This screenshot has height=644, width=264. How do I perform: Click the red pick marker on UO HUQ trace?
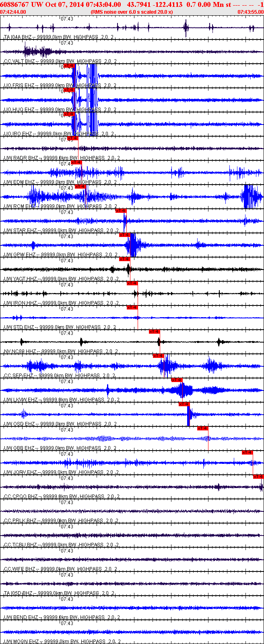pos(69,90)
